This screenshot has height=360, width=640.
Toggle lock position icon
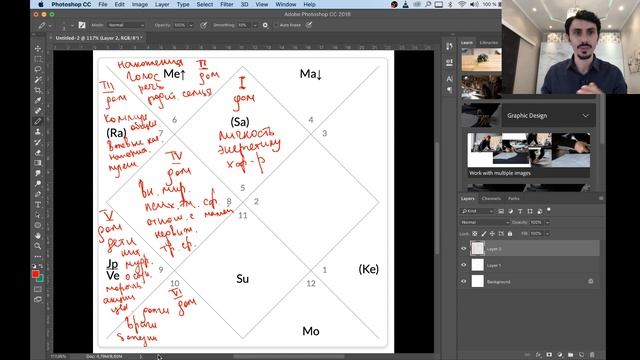[492, 233]
